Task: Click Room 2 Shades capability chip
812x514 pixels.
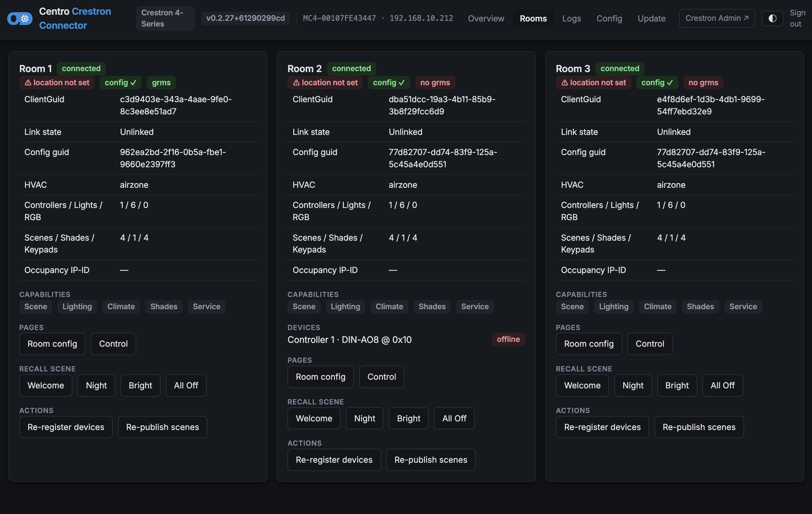Action: [432, 307]
